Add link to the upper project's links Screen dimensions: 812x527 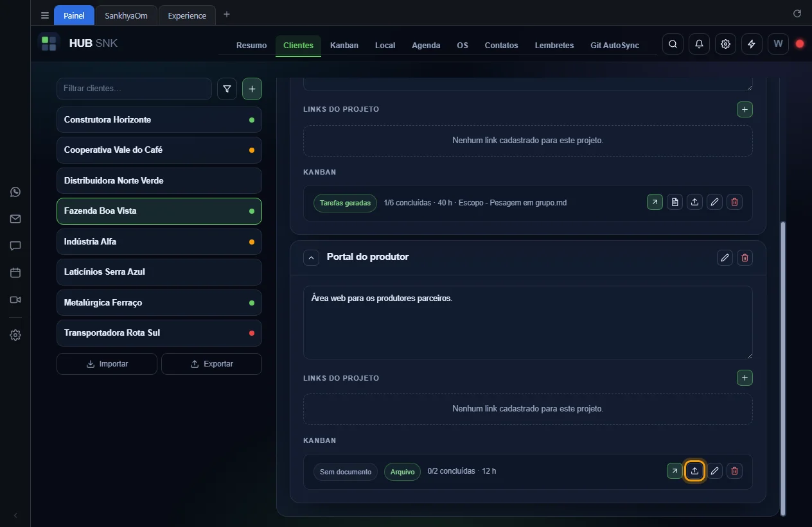[x=745, y=110]
